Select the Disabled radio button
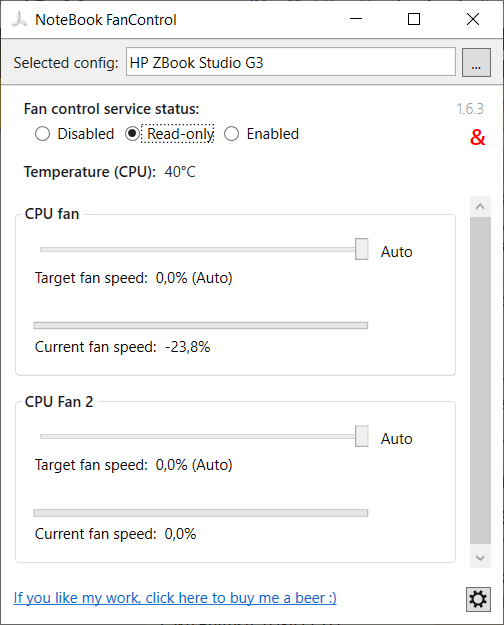The image size is (504, 625). [x=43, y=134]
